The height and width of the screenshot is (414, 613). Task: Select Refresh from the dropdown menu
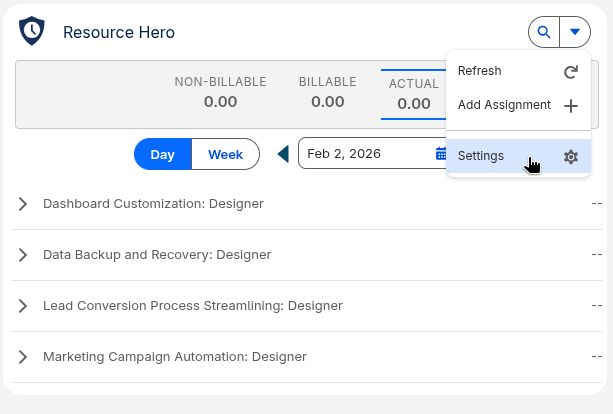coord(480,71)
